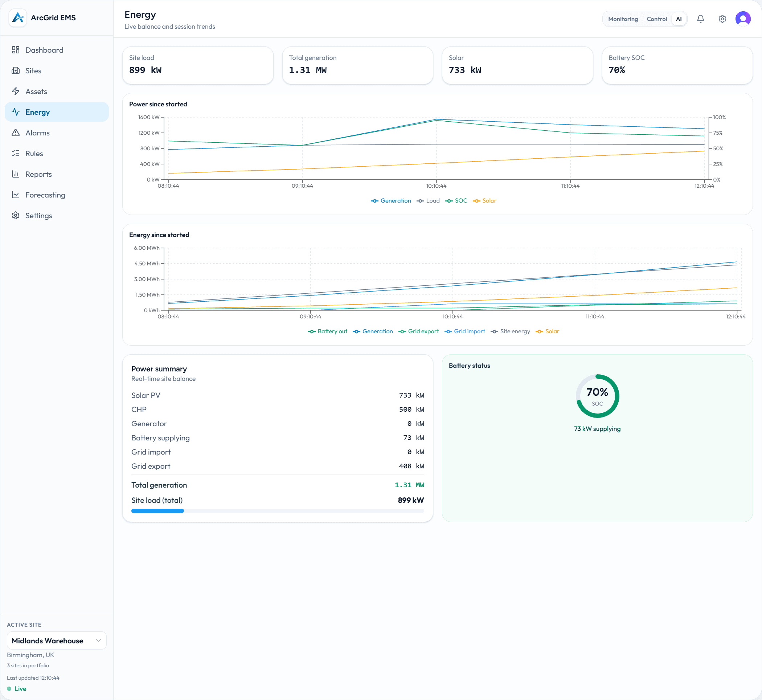Open the Rules page label
Screen dimensions: 762x700
click(34, 154)
